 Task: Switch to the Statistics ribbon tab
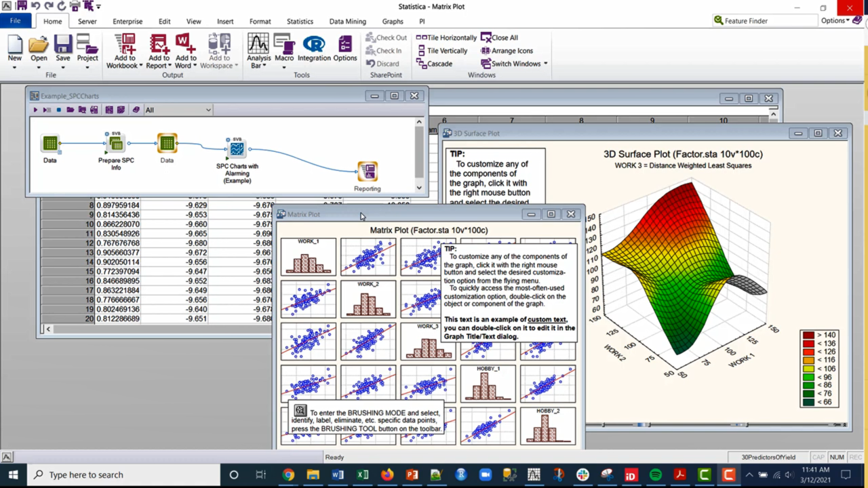[300, 22]
